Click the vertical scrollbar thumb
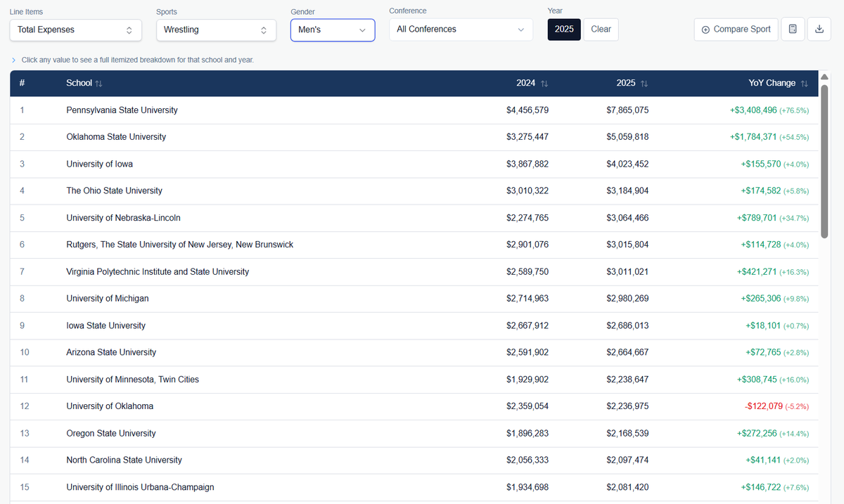This screenshot has width=844, height=504. 824,160
